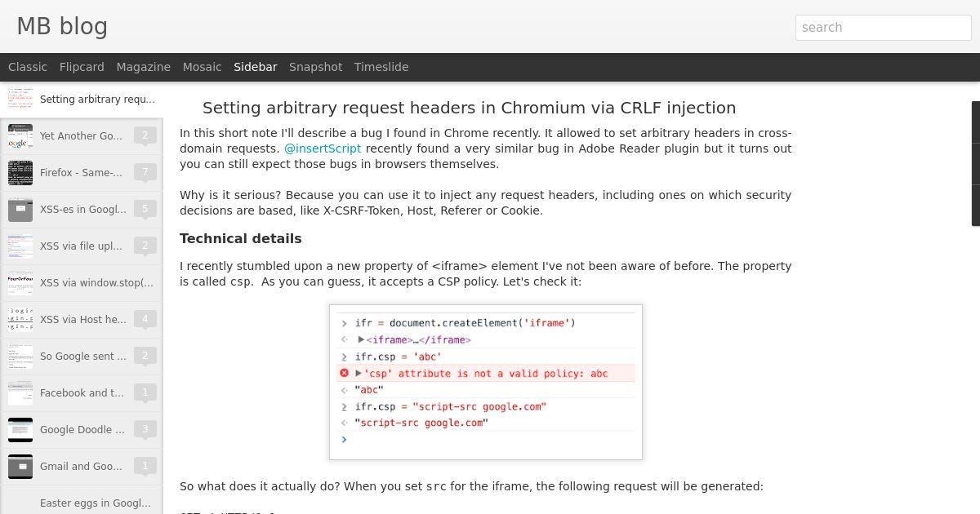Switch to Timeslide view
Viewport: 980px width, 514px height.
pyautogui.click(x=381, y=67)
